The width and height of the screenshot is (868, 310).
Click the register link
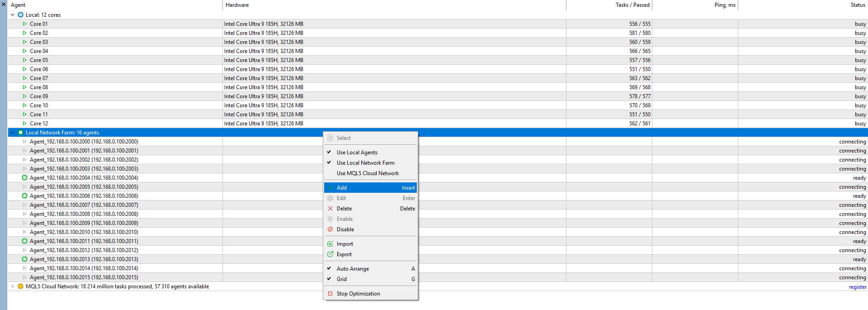click(858, 287)
